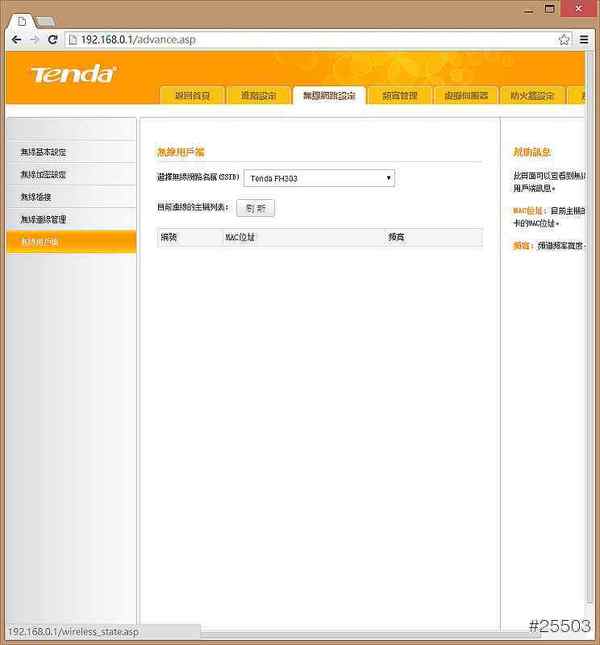Image resolution: width=600 pixels, height=645 pixels.
Task: Click the orange help heading on right panel
Action: pyautogui.click(x=531, y=152)
